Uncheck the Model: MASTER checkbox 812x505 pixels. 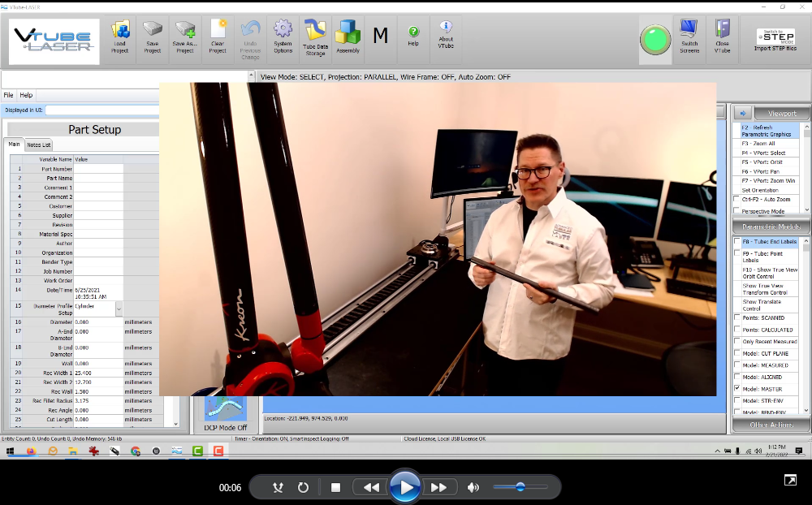[x=736, y=389]
